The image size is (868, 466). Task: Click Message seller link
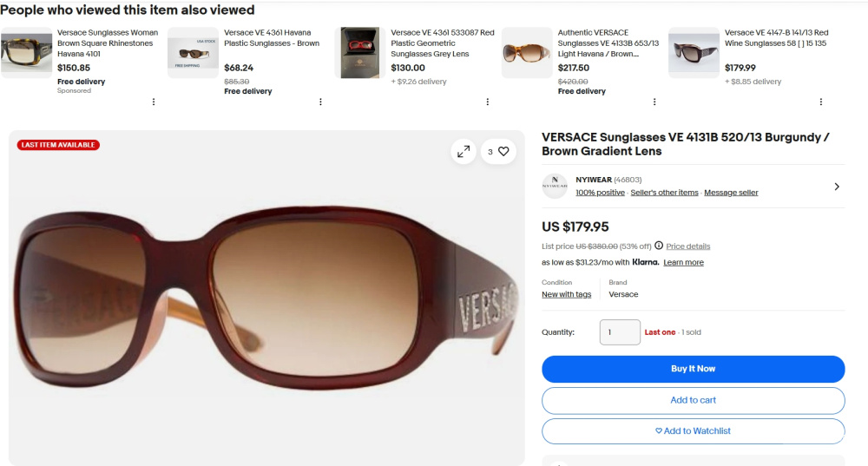point(731,193)
